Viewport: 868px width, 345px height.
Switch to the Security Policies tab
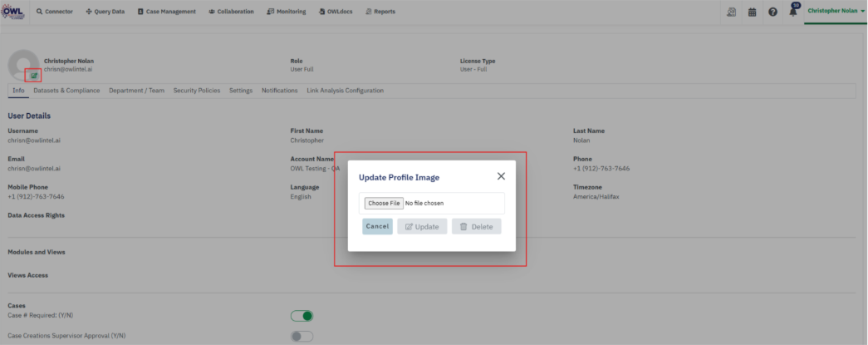pyautogui.click(x=197, y=91)
